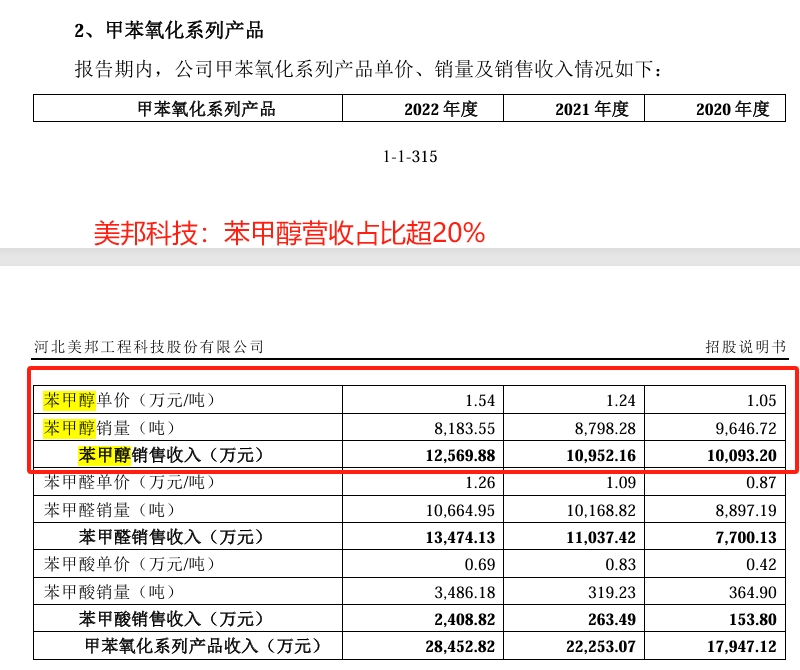Click table header '甲苯氧化系列产品'
The width and height of the screenshot is (800, 670).
[207, 109]
